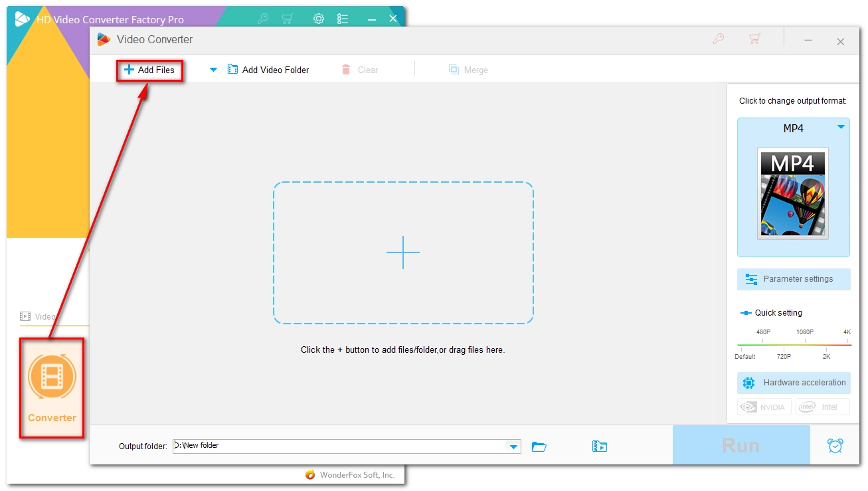
Task: Click the large plus in the drop zone
Action: pos(403,252)
